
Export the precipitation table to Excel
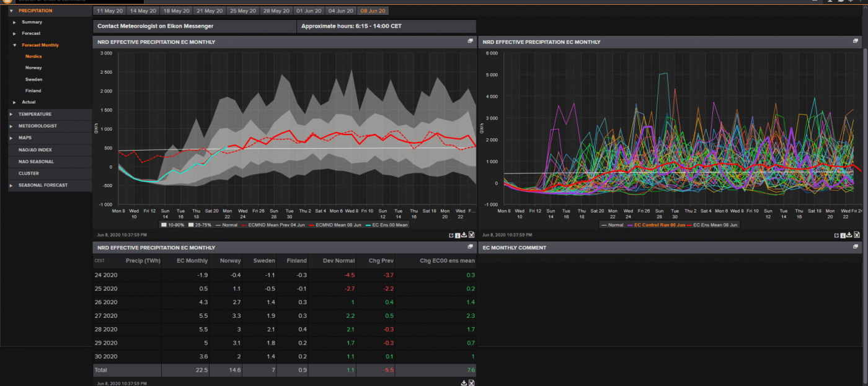(x=471, y=383)
